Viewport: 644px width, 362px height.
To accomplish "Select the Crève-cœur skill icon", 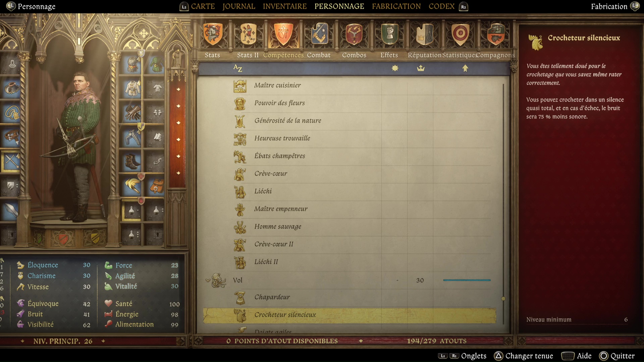I will click(240, 173).
